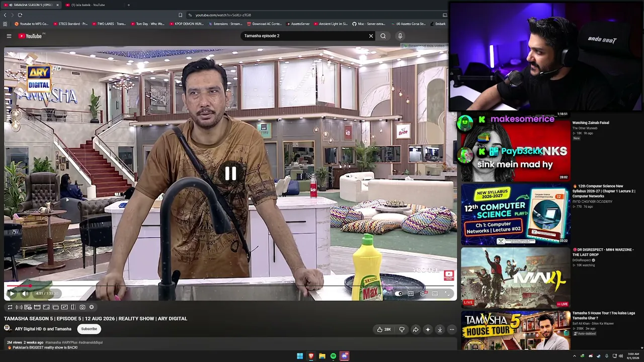Screen dimensions: 644x362
Task: Start voice search with the microphone
Action: pos(400,36)
